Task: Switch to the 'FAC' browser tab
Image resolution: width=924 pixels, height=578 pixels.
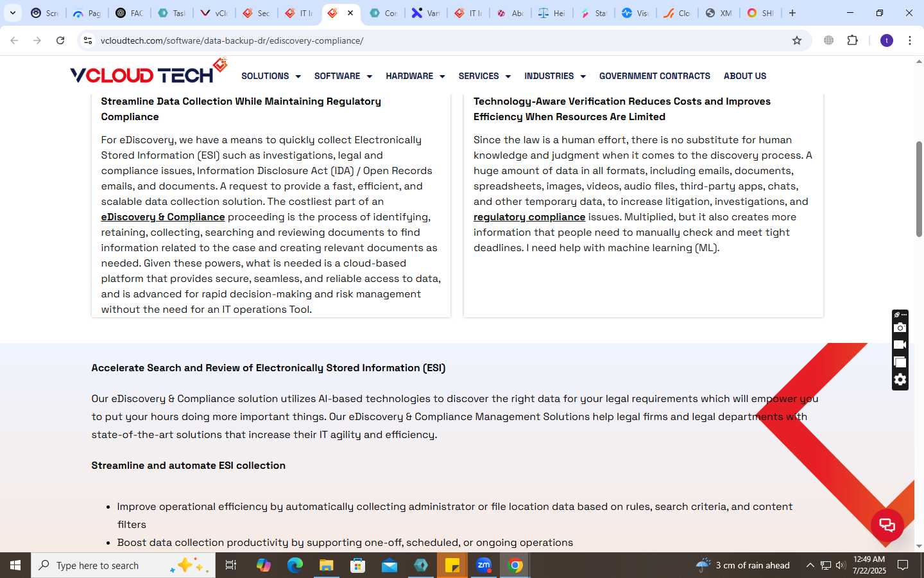Action: pos(128,13)
